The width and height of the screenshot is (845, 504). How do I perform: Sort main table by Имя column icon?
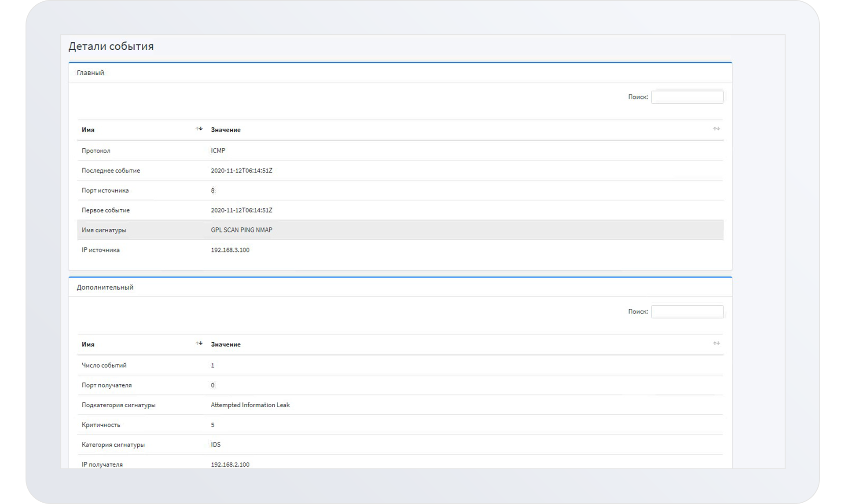pos(199,129)
